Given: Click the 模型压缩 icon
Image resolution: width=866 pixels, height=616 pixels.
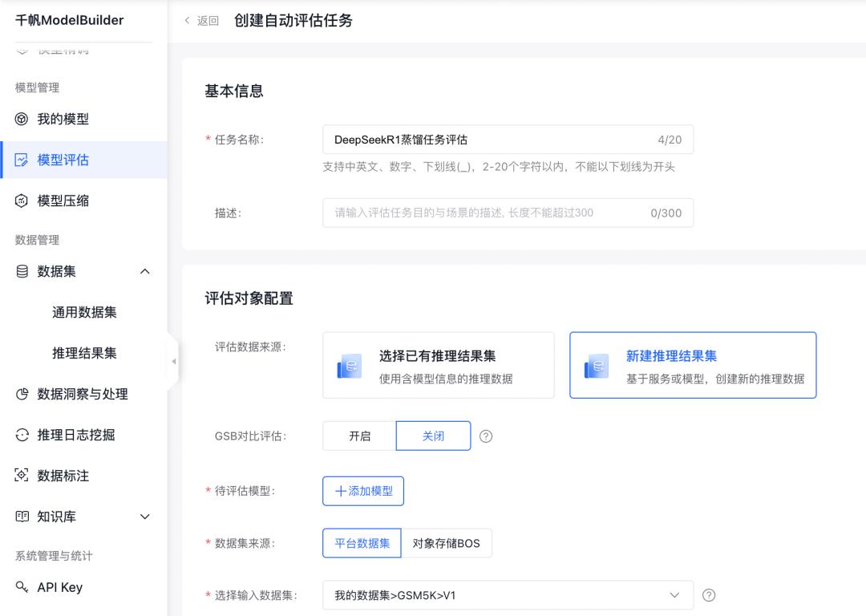Looking at the screenshot, I should (22, 201).
